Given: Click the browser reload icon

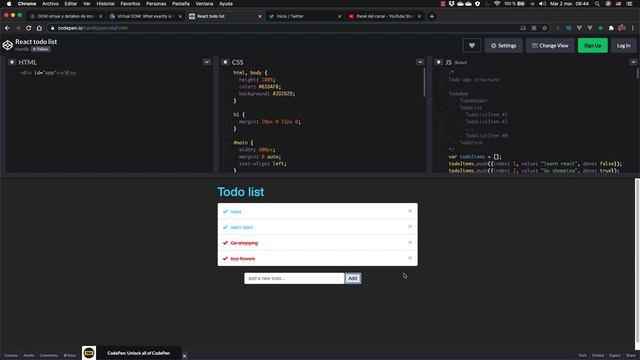Looking at the screenshot, I should pos(29,28).
